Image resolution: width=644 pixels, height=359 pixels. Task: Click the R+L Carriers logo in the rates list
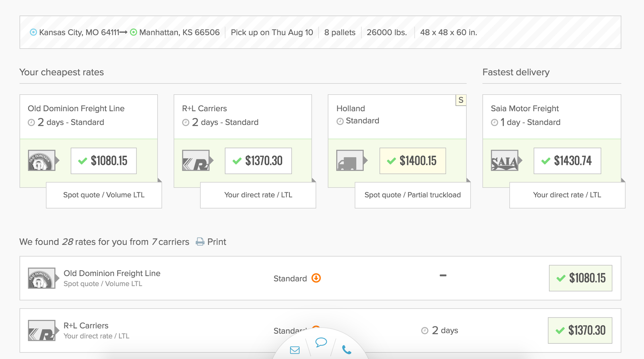pos(41,330)
